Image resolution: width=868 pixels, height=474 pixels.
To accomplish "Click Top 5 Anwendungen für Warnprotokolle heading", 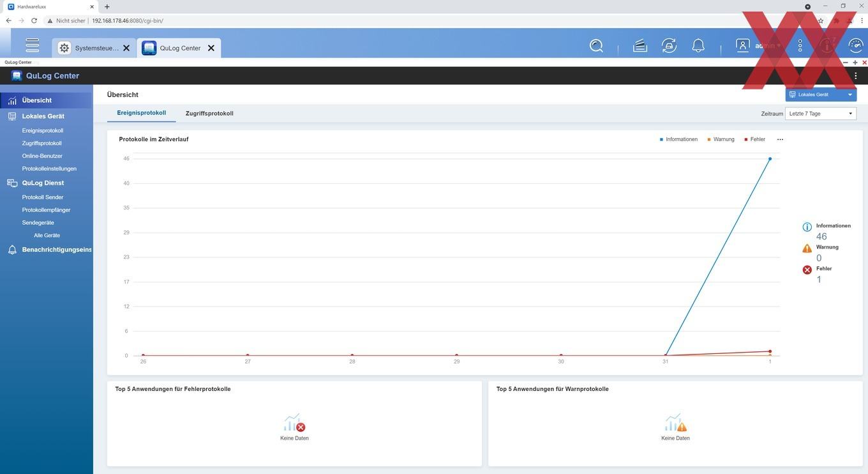I will pyautogui.click(x=553, y=389).
